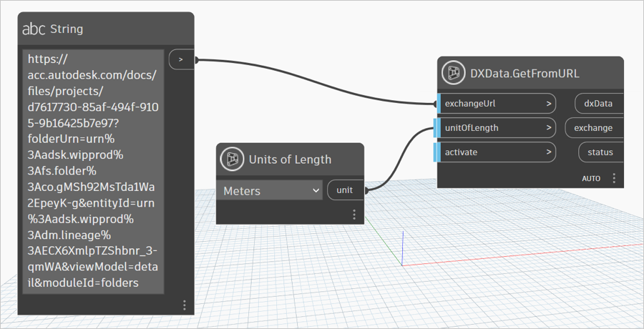Open the String node options menu dots
644x329 pixels.
(185, 305)
